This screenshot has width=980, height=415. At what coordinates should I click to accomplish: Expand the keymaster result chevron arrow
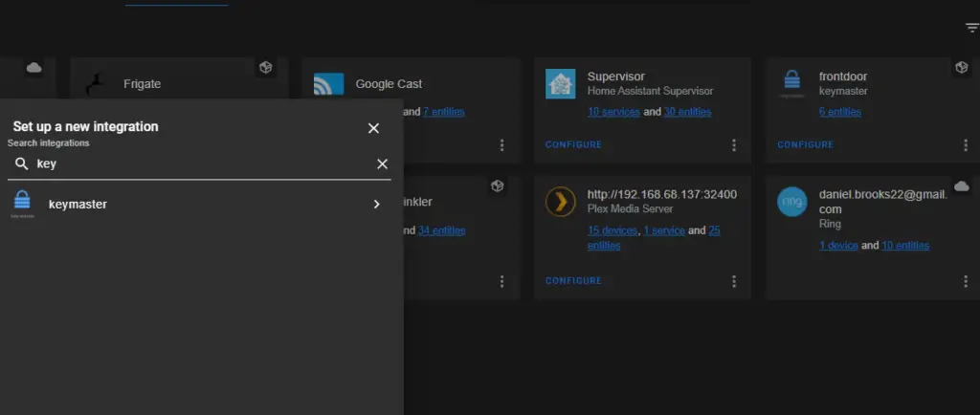tap(376, 204)
